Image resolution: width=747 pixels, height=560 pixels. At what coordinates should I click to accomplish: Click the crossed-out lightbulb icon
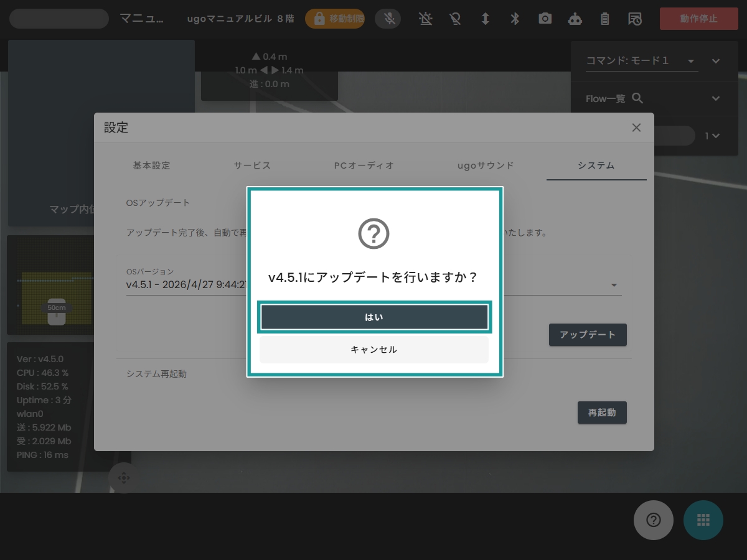[x=456, y=19]
